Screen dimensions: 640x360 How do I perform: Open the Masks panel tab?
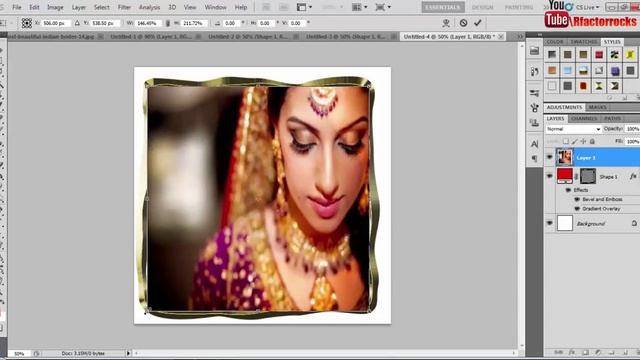pyautogui.click(x=598, y=107)
